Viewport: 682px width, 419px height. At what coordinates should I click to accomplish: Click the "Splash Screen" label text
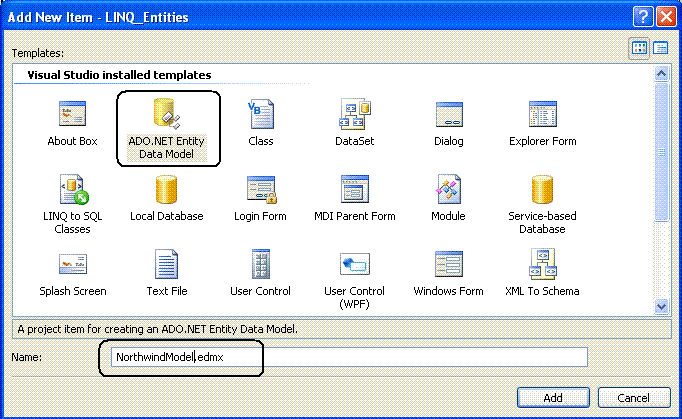tap(73, 291)
